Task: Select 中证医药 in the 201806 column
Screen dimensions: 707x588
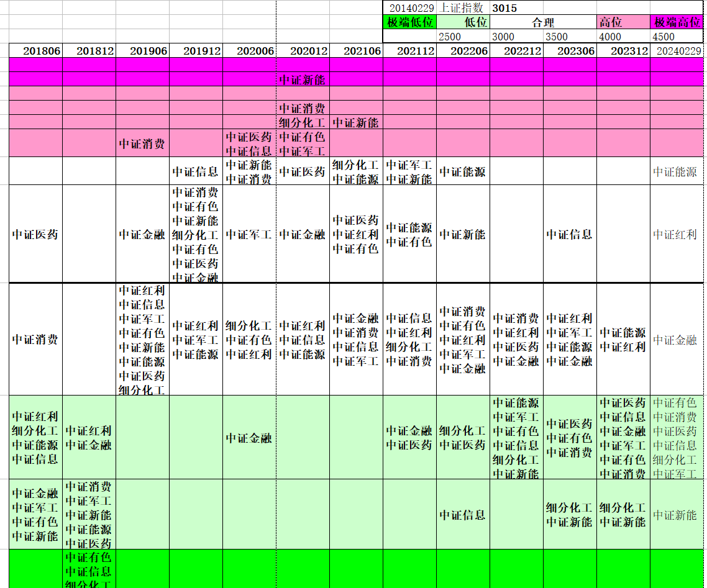Action: pyautogui.click(x=35, y=234)
